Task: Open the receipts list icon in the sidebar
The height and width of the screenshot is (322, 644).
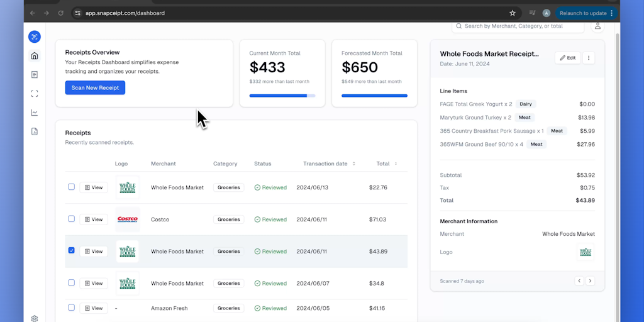Action: tap(35, 75)
